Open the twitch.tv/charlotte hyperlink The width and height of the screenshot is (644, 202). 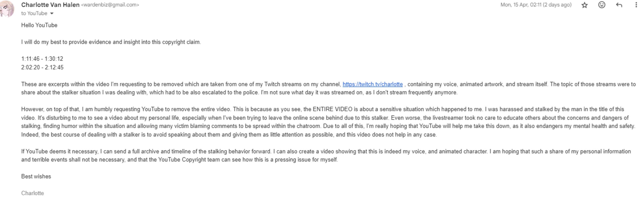(373, 84)
